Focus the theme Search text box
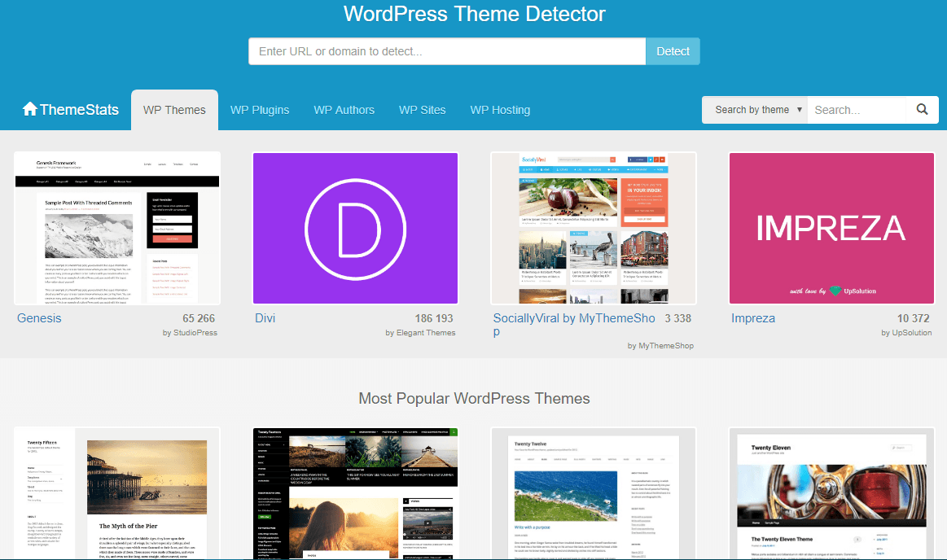 coord(856,110)
